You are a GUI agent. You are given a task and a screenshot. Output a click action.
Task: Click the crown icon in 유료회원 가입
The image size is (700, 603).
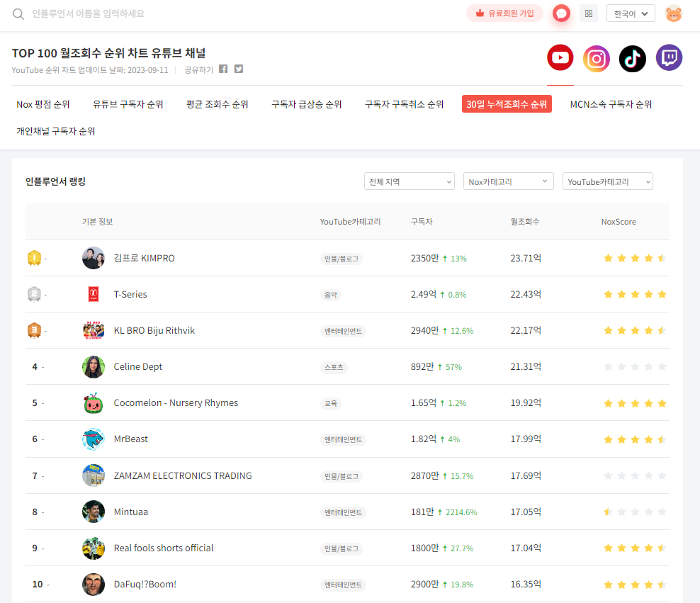pyautogui.click(x=480, y=13)
